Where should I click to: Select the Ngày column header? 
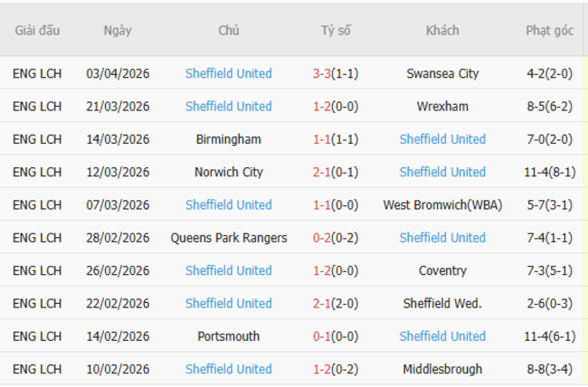(118, 31)
